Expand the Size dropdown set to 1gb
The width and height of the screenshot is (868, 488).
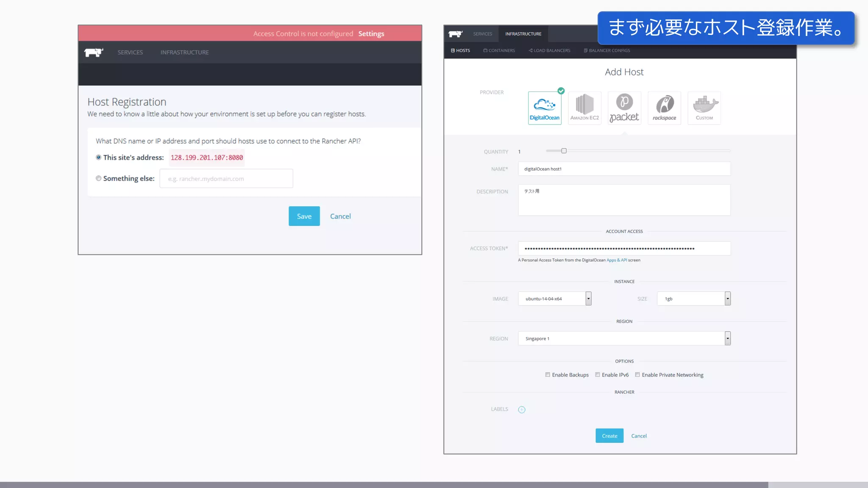point(694,299)
